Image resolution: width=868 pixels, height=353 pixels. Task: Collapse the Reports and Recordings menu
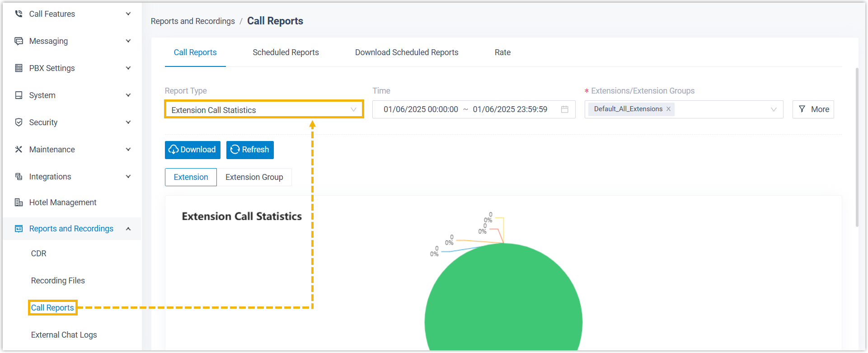pyautogui.click(x=128, y=229)
